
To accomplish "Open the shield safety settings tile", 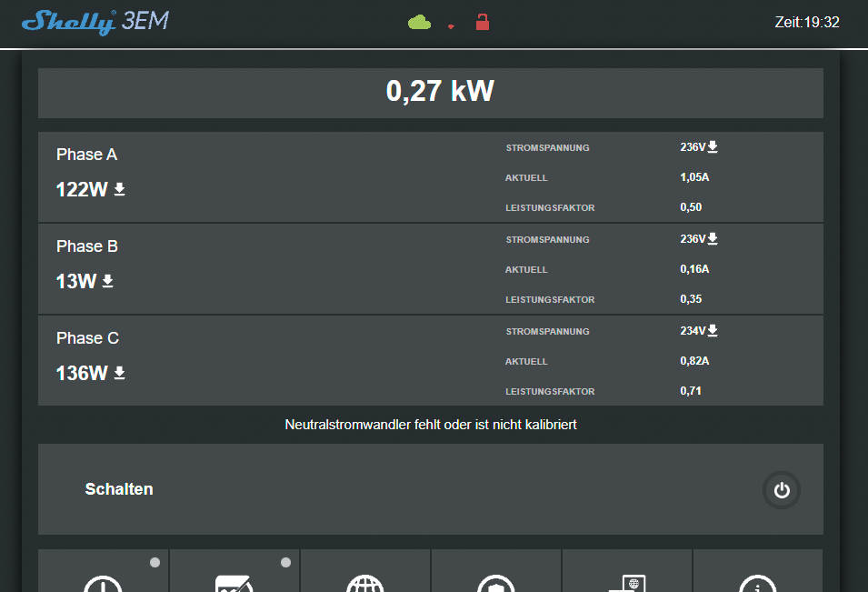I will pyautogui.click(x=496, y=571).
